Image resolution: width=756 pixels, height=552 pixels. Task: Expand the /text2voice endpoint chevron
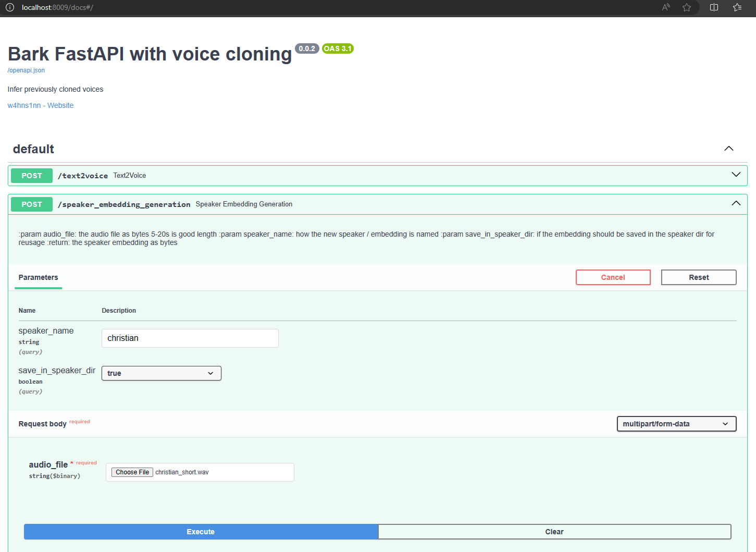736,175
